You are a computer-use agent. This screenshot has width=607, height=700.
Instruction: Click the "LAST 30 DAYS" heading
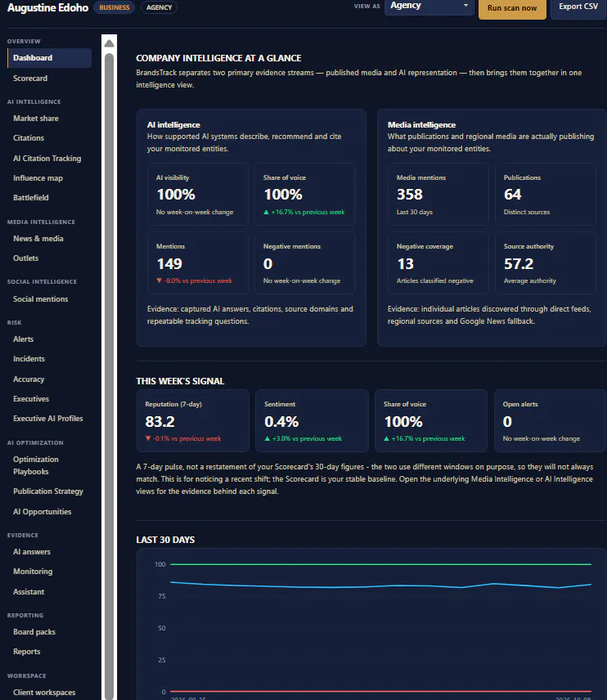[165, 540]
